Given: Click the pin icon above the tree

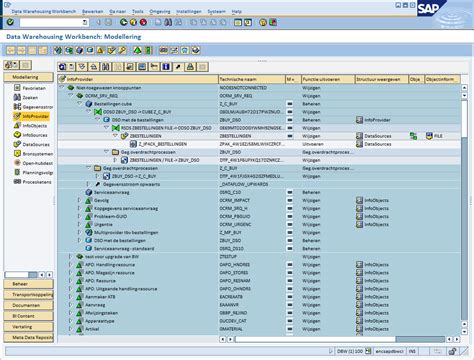Looking at the screenshot, I should (x=178, y=67).
